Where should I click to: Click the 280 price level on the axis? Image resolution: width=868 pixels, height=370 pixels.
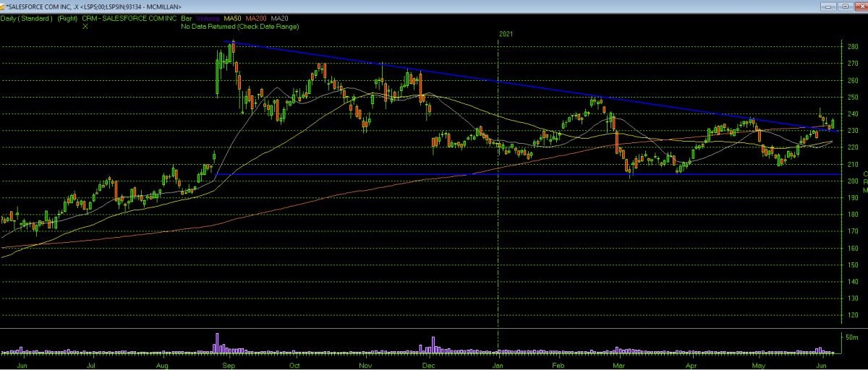[x=852, y=47]
